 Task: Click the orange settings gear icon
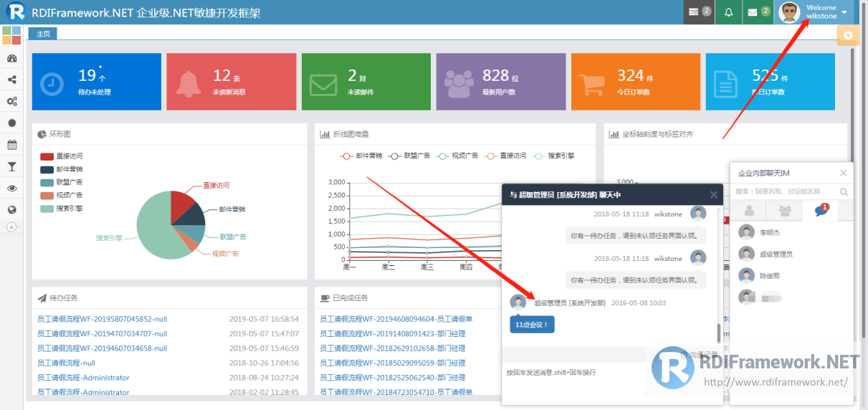(x=848, y=35)
